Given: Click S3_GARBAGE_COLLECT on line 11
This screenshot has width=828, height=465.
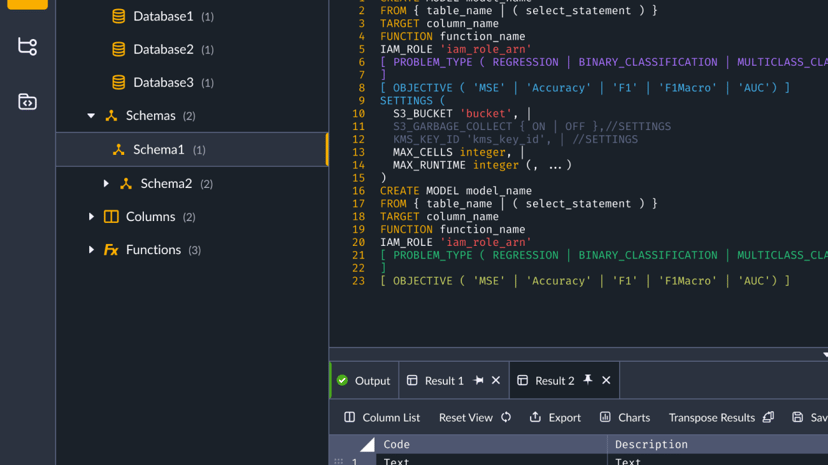Looking at the screenshot, I should tap(453, 127).
